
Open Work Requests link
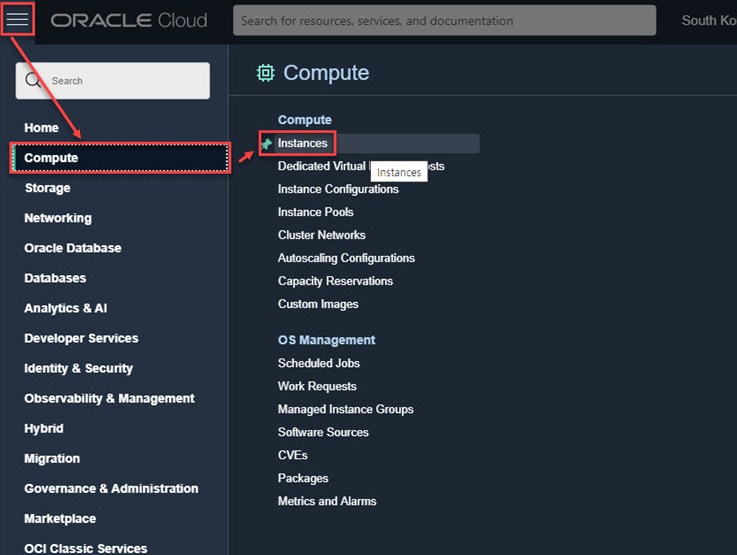pos(317,387)
